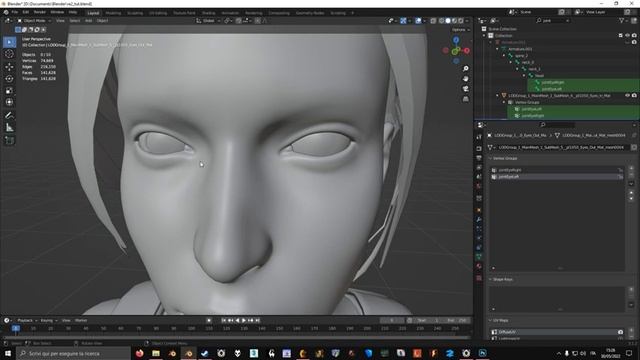This screenshot has width=640, height=360.
Task: Open the Object Data mesh properties tab
Action: click(x=479, y=257)
